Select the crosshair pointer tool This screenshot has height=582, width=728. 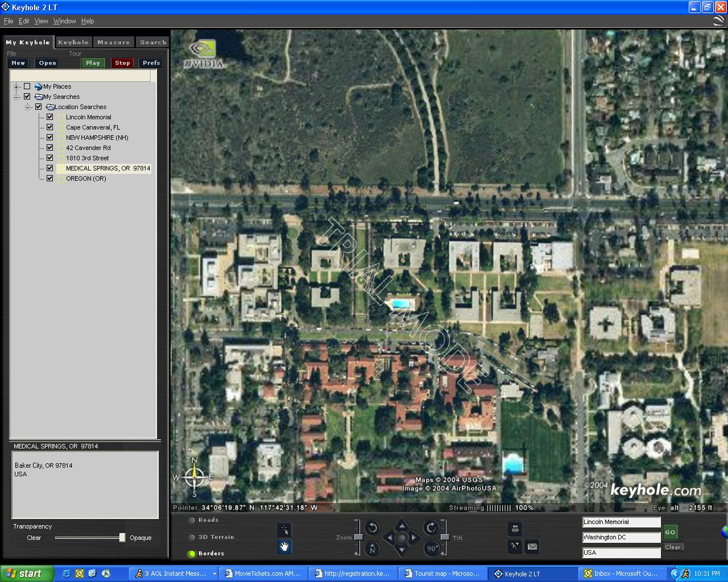[x=284, y=530]
